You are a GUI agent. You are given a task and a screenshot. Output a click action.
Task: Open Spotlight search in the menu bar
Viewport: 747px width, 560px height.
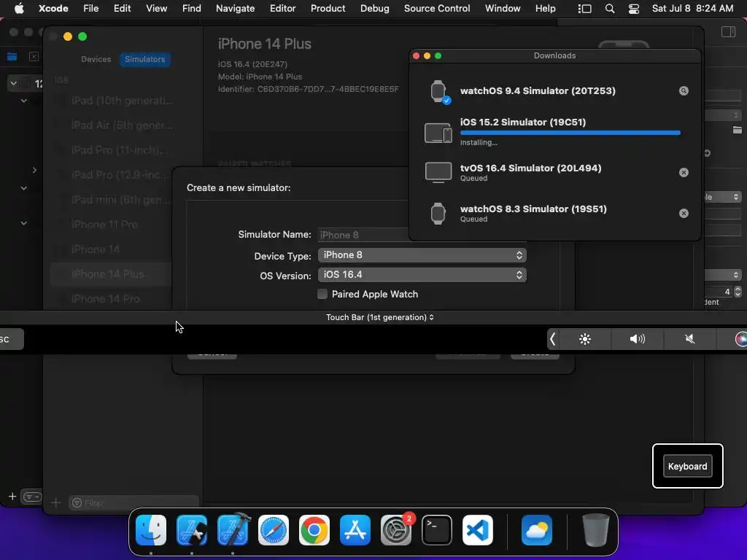click(x=610, y=9)
